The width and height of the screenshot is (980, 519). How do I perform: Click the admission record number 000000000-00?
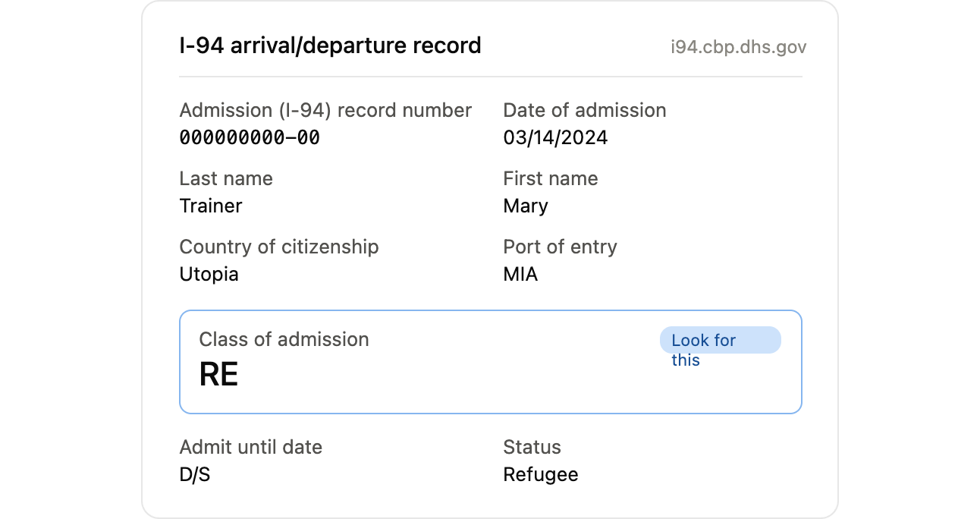[250, 137]
